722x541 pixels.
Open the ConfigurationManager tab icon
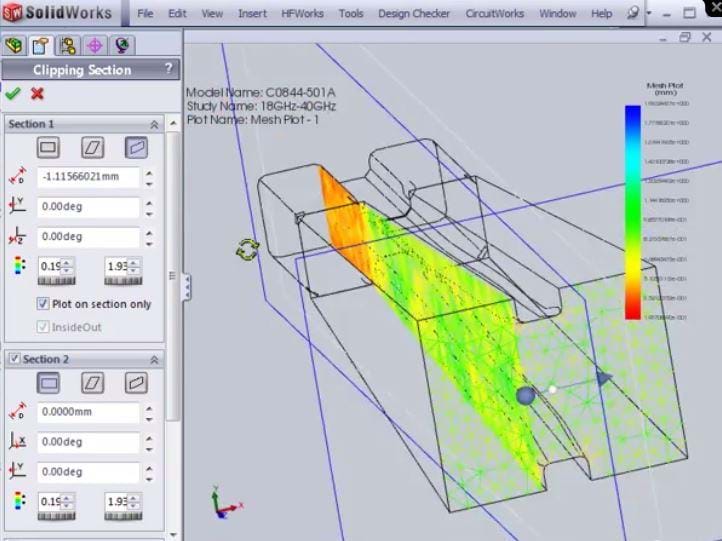coord(67,45)
